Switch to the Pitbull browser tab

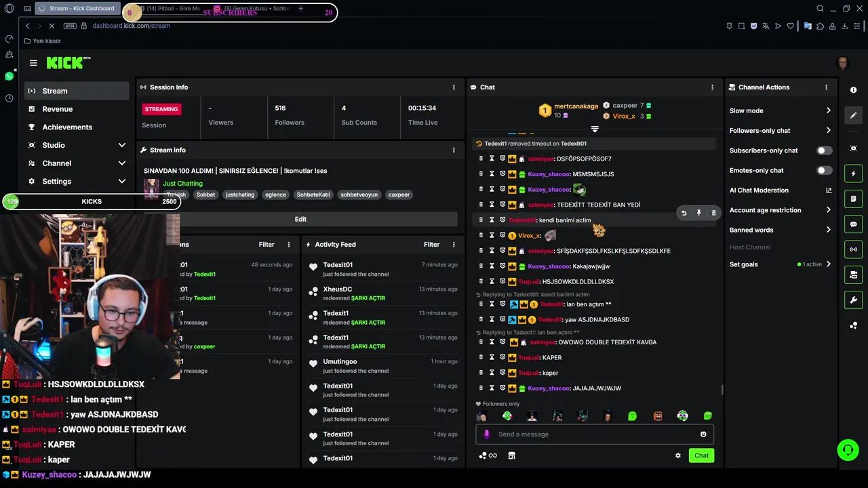pos(170,9)
